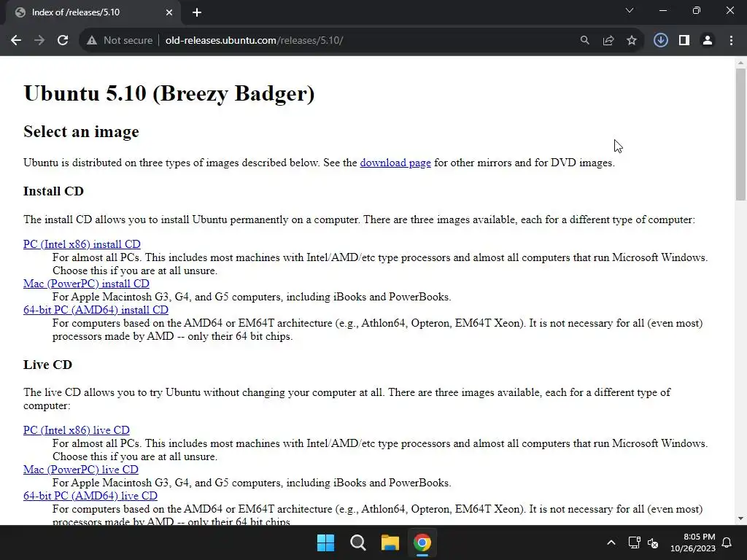Click the Select an image heading
The height and width of the screenshot is (560, 747).
tap(82, 132)
